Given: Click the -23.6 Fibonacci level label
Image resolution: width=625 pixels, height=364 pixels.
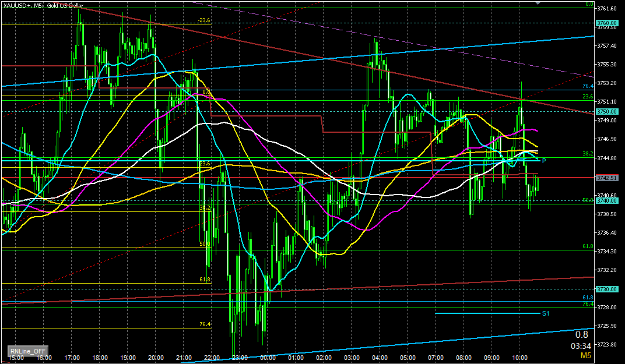Looking at the screenshot, I should pos(203,20).
